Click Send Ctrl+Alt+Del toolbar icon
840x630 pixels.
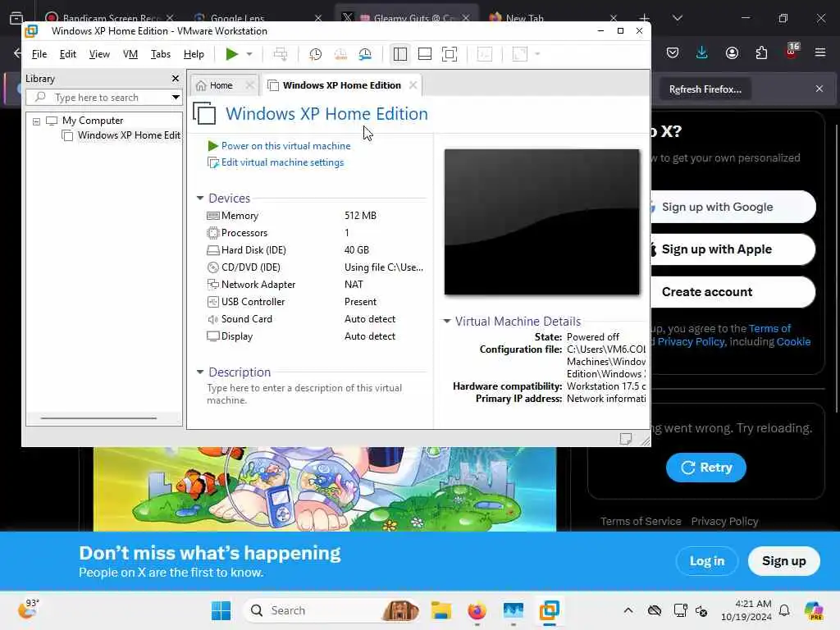[x=281, y=54]
